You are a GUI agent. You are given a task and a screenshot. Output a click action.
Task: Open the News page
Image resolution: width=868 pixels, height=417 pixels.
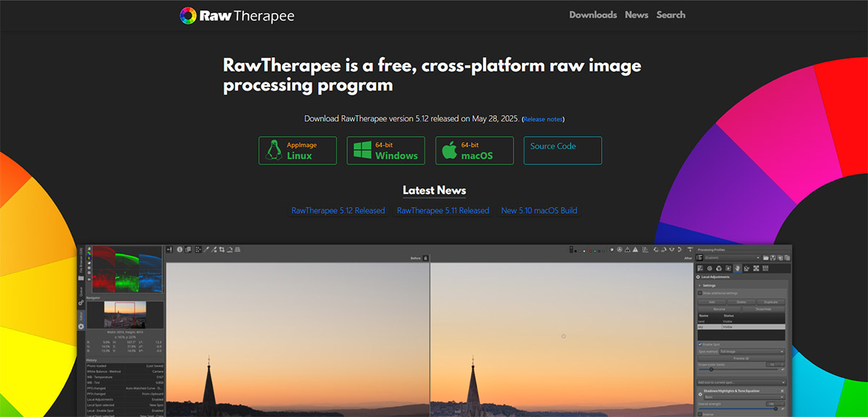point(637,14)
